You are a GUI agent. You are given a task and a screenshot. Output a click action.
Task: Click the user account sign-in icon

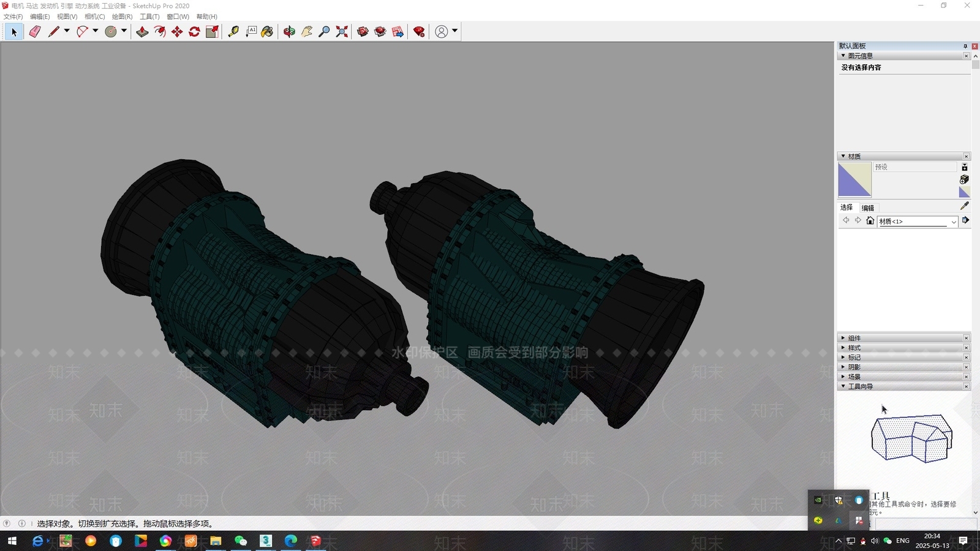pos(442,32)
